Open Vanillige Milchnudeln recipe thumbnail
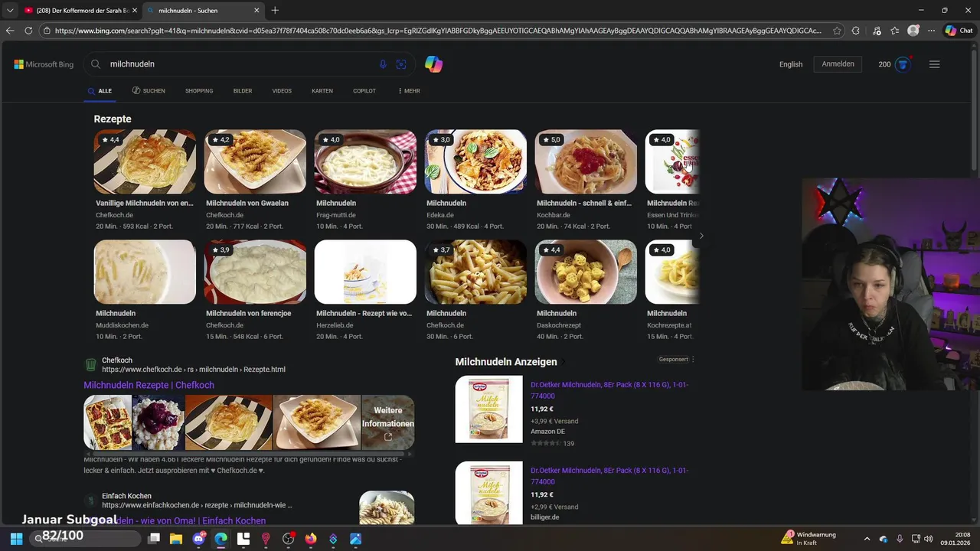980x551 pixels. (x=145, y=161)
